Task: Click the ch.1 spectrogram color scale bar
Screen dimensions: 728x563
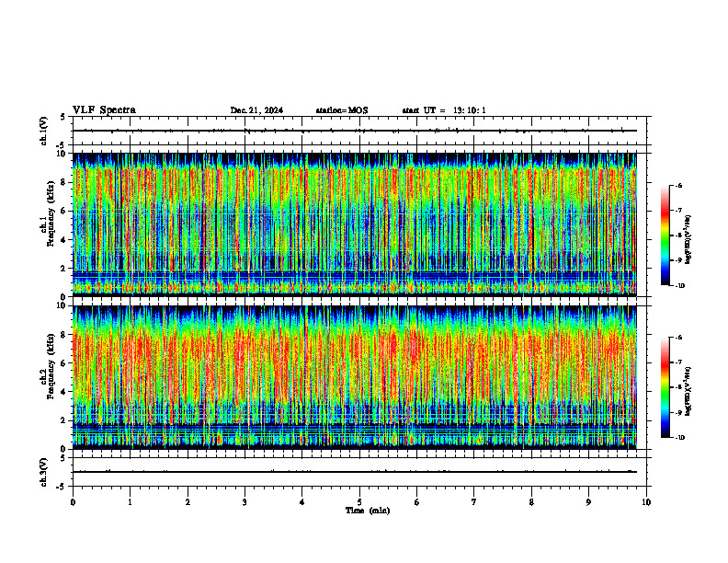Action: 665,236
